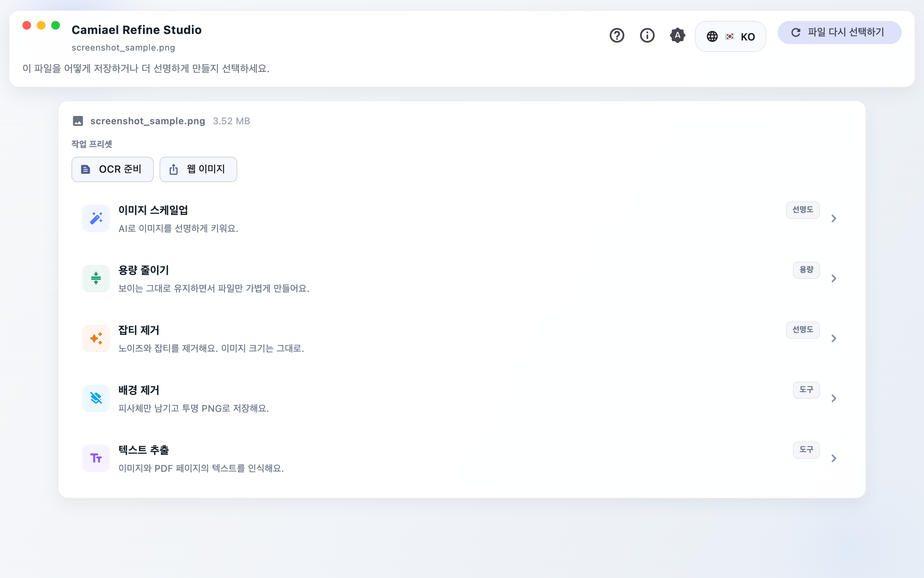924x578 pixels.
Task: Click the 도구 tag on 텍스트 추출
Action: [806, 450]
